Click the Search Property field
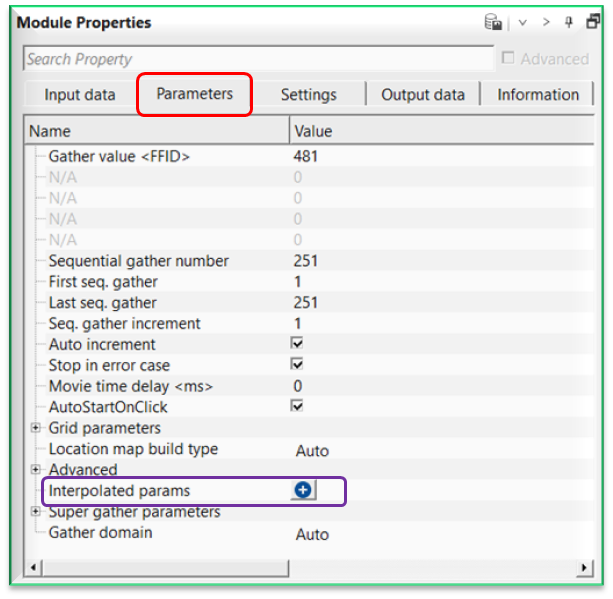Screen dimensions: 613x599 tap(258, 59)
